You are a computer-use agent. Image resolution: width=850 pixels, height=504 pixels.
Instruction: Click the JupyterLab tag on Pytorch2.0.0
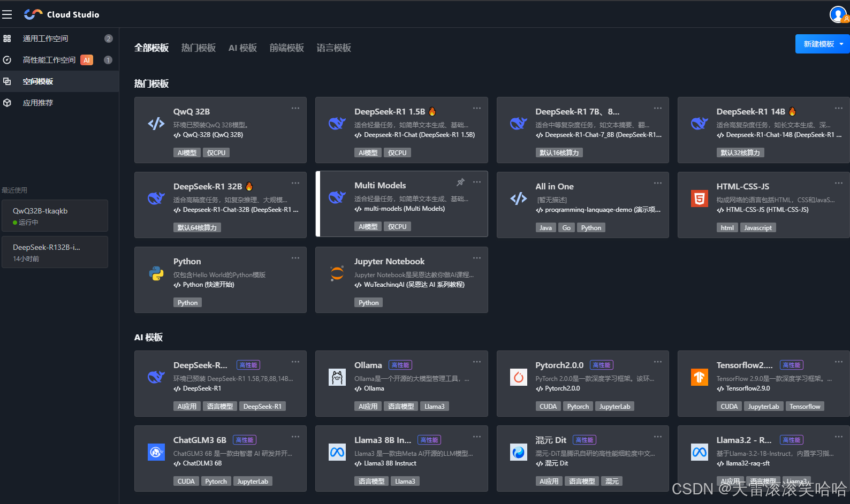(x=614, y=407)
